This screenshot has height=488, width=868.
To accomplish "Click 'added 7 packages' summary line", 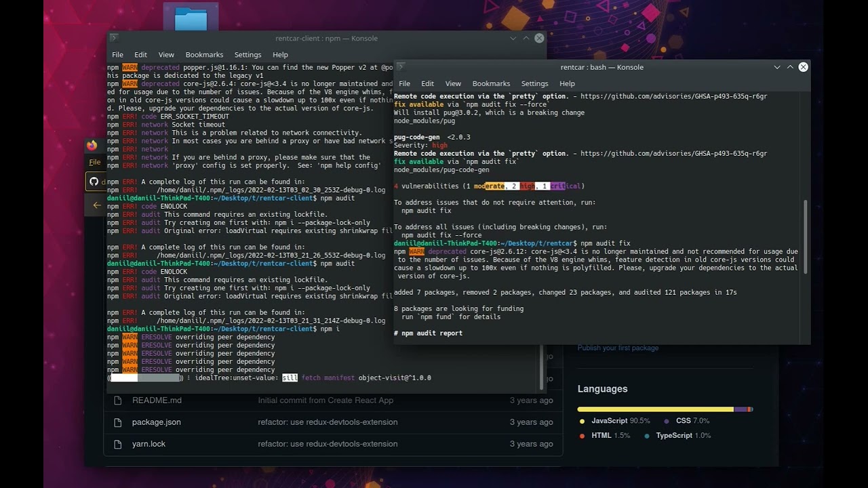I will 565,292.
